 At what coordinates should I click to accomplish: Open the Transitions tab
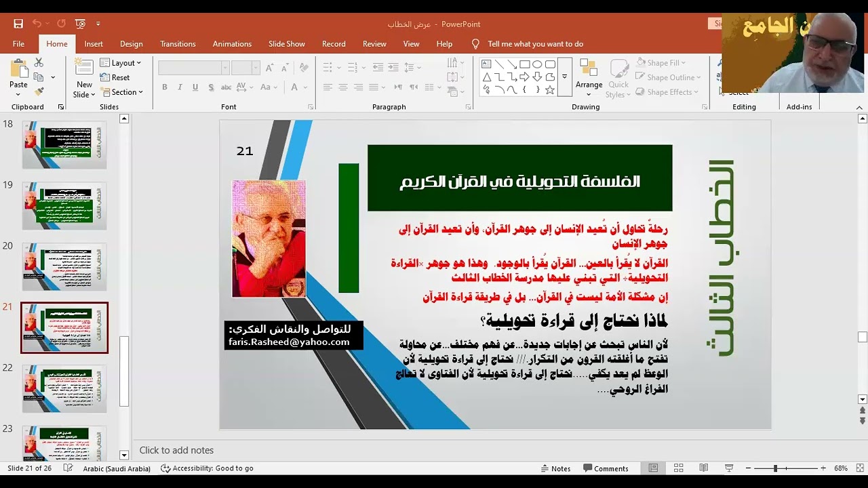(178, 43)
